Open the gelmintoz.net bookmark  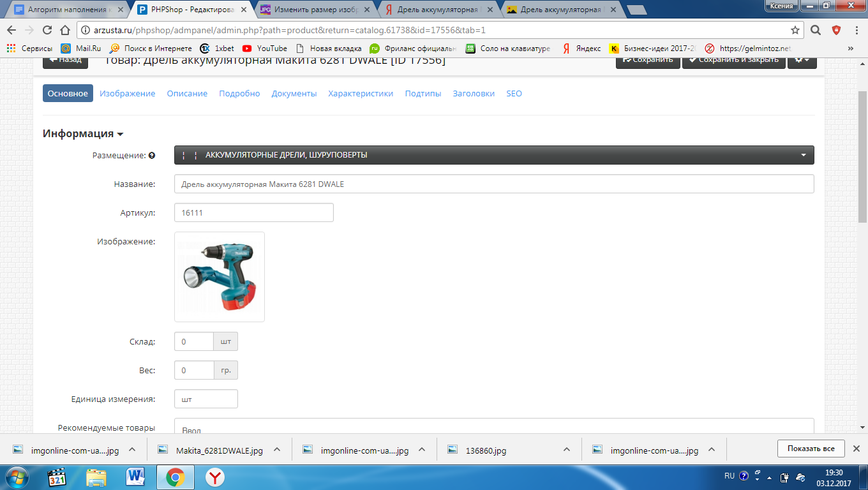click(x=748, y=48)
